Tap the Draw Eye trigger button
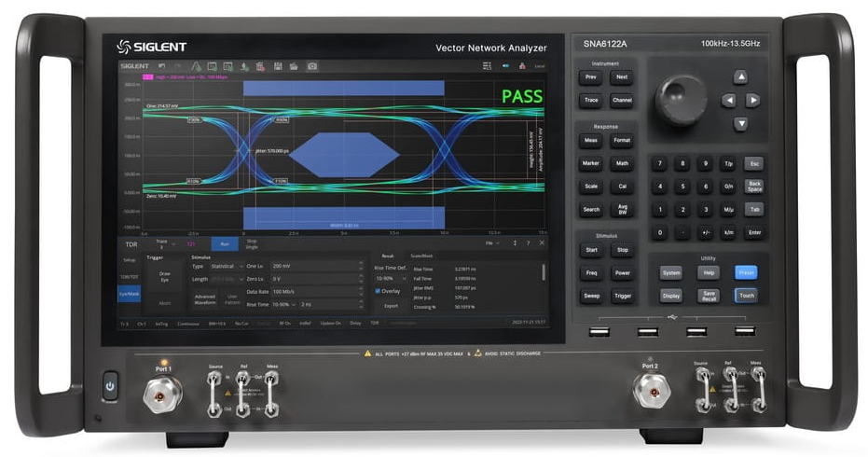868x457 pixels. click(165, 277)
